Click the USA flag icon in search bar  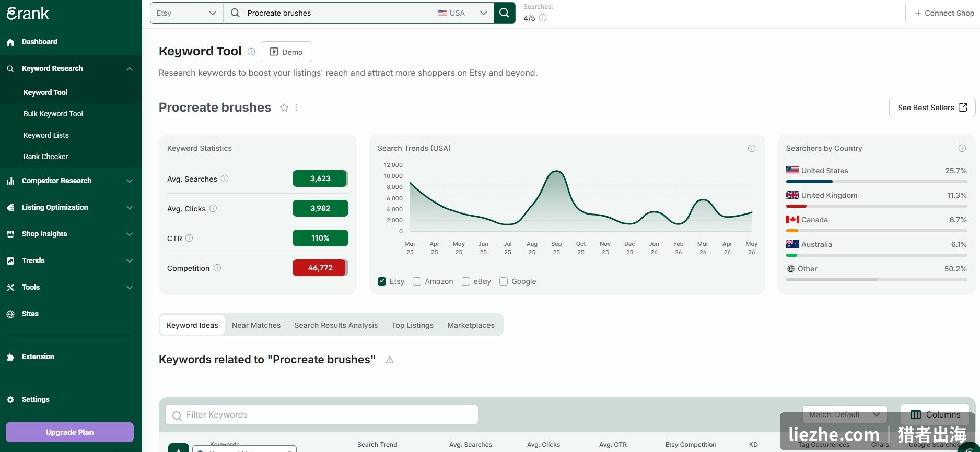442,13
